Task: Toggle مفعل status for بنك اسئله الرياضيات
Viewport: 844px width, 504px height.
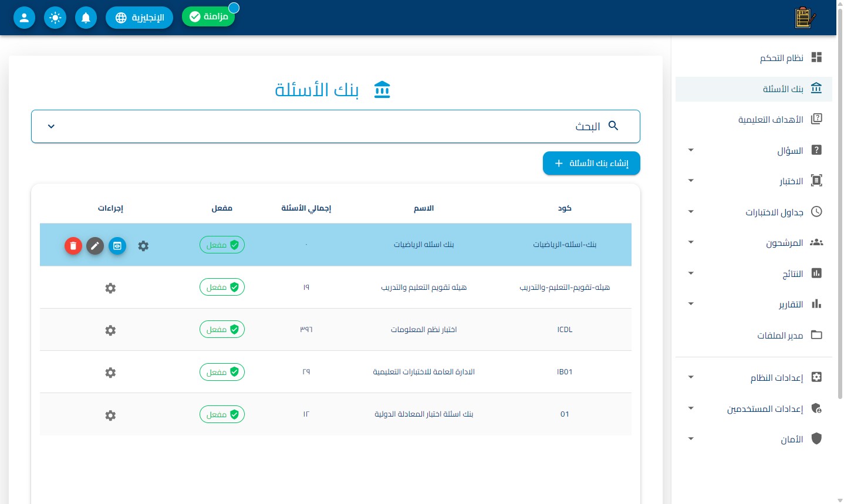Action: (x=222, y=245)
